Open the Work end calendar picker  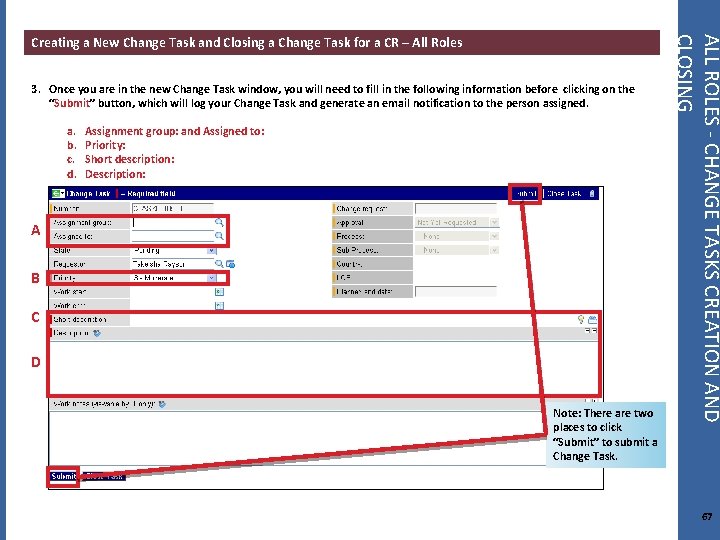point(219,305)
